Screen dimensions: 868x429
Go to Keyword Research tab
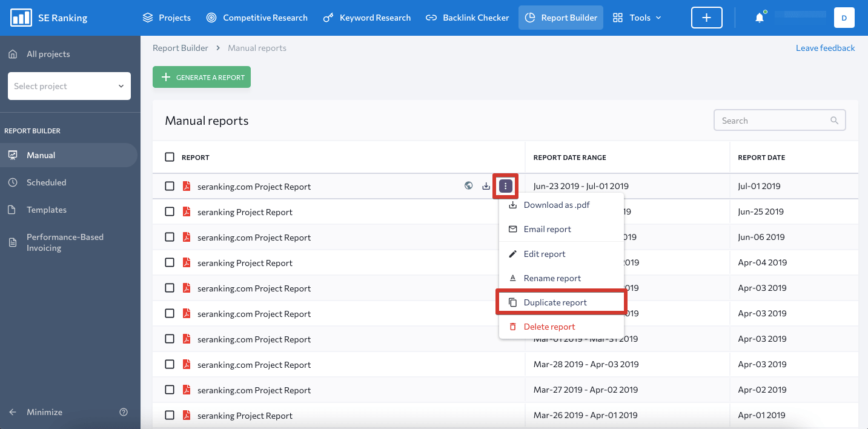coord(367,18)
